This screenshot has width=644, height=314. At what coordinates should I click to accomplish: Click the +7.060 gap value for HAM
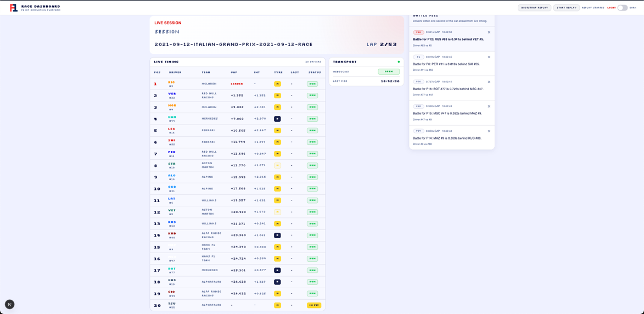(x=238, y=119)
